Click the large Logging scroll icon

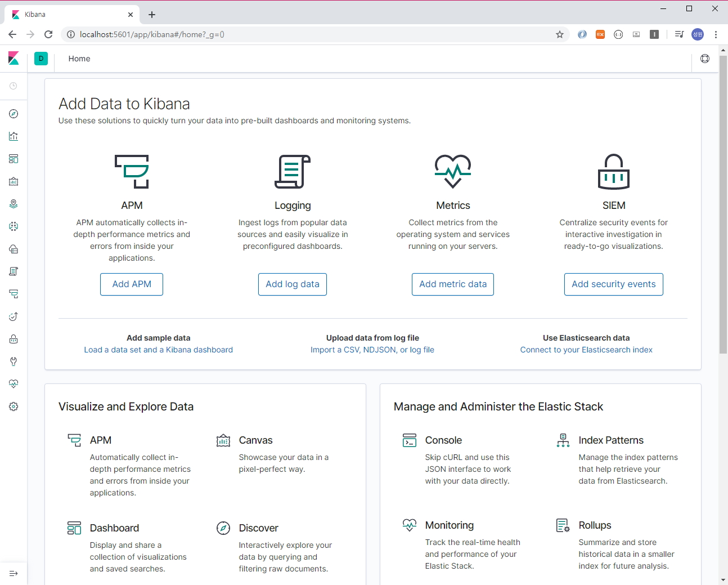click(x=293, y=171)
